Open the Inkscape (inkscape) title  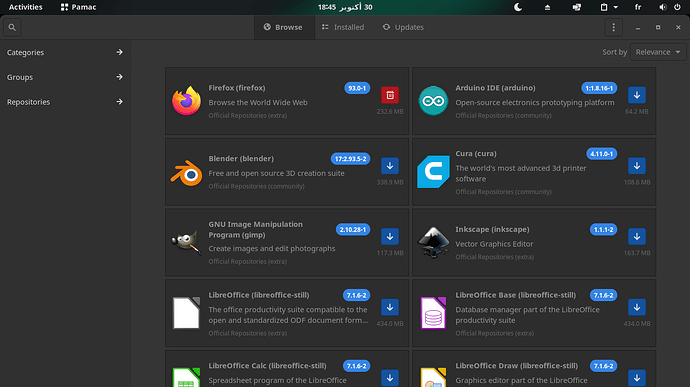coord(492,229)
